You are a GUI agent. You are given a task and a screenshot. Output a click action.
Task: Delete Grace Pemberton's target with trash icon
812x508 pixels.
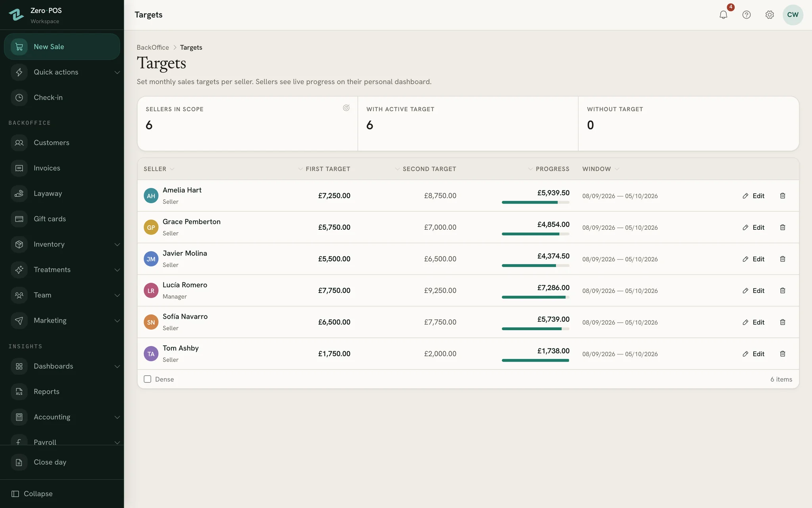[783, 227]
